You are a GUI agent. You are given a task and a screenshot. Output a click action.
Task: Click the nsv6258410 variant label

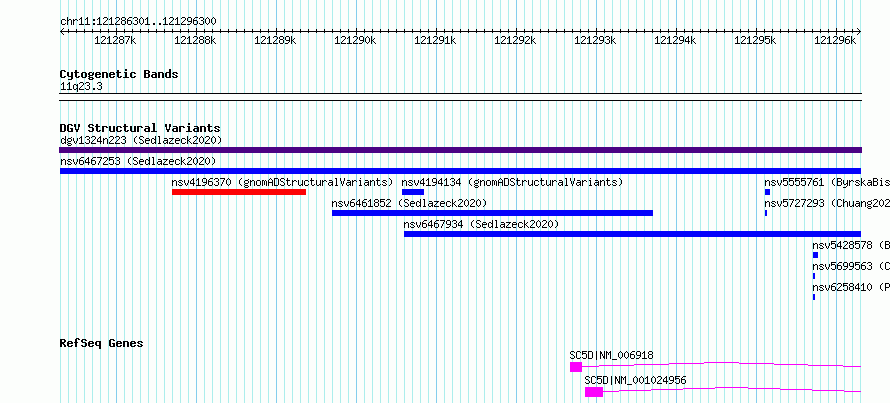pyautogui.click(x=851, y=287)
